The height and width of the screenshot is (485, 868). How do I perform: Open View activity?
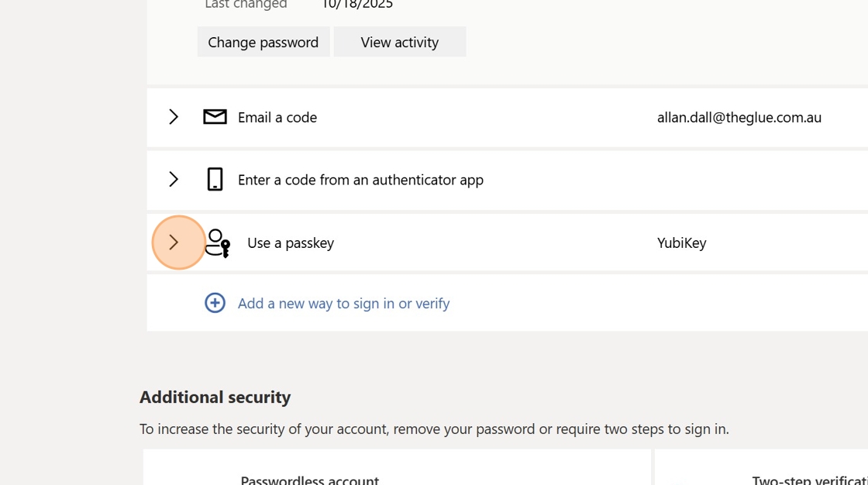tap(399, 42)
